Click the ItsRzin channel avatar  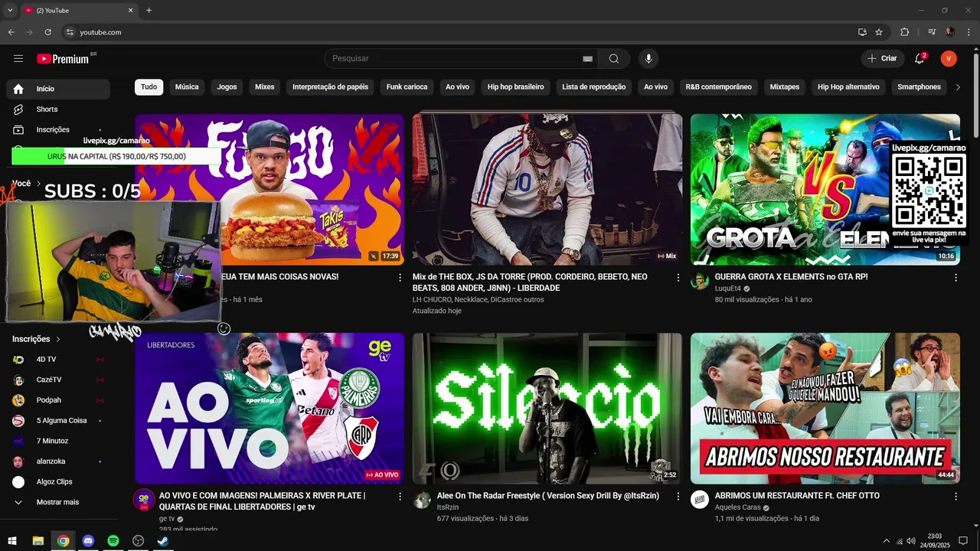[422, 500]
